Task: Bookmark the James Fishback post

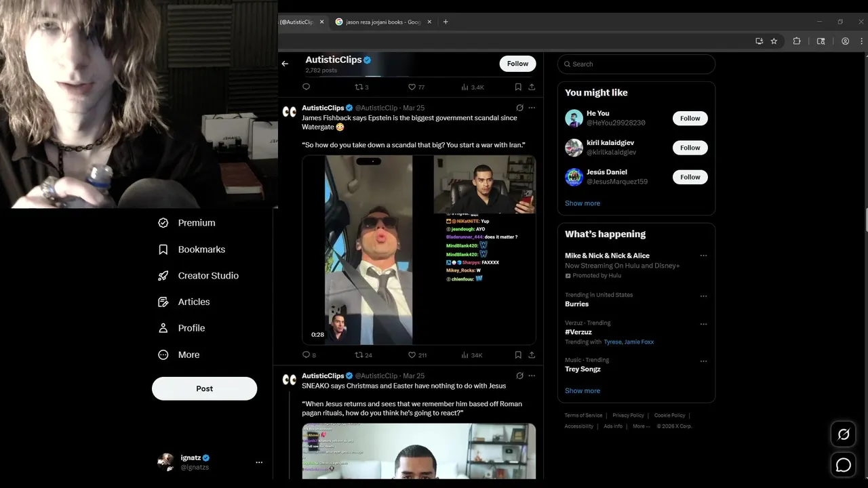Action: tap(518, 354)
